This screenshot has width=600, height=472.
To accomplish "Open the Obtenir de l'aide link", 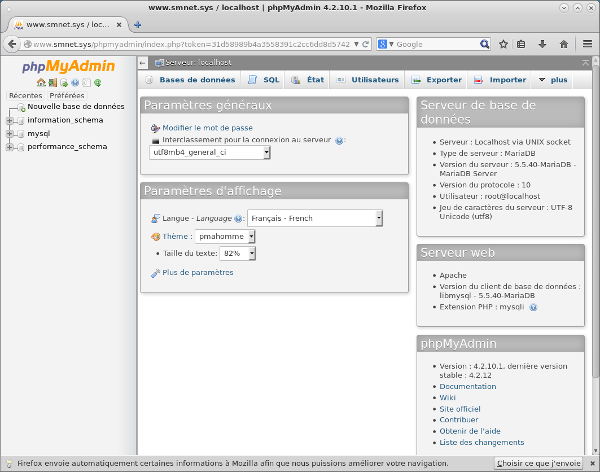I will tap(470, 431).
